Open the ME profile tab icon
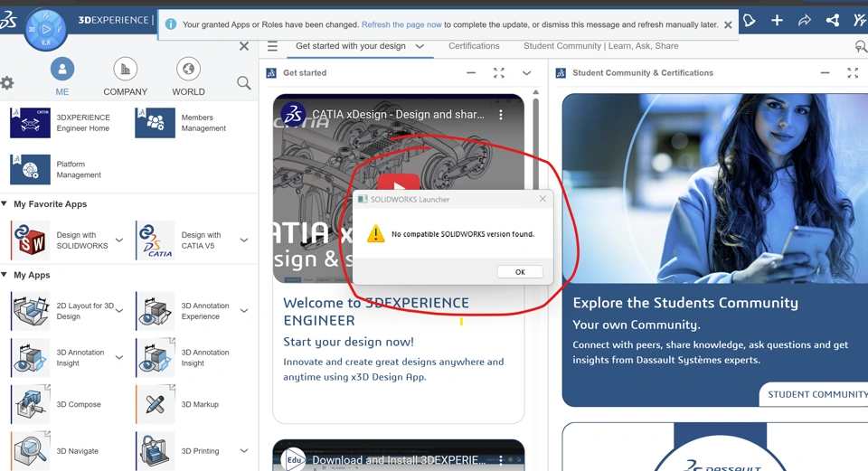Image resolution: width=868 pixels, height=471 pixels. tap(62, 70)
